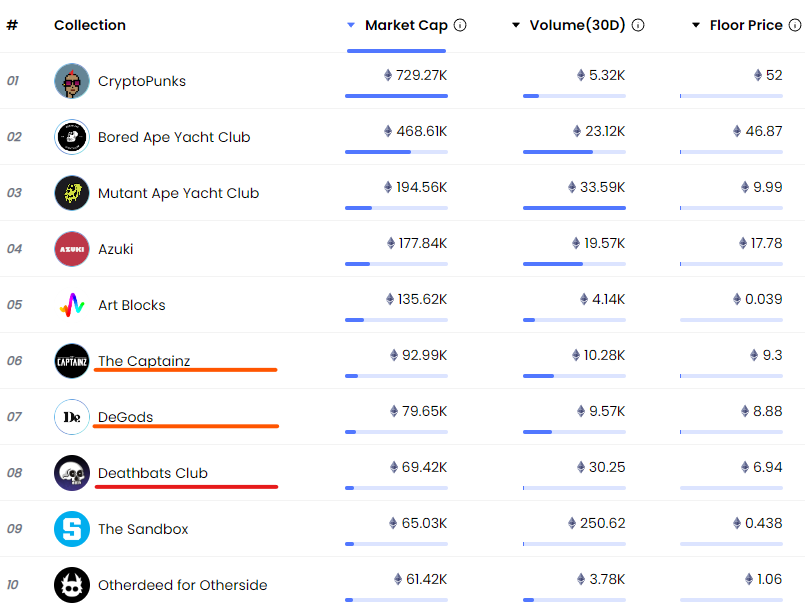The image size is (805, 609).
Task: Open the Bored Ape Yacht Club logo
Action: coord(72,137)
